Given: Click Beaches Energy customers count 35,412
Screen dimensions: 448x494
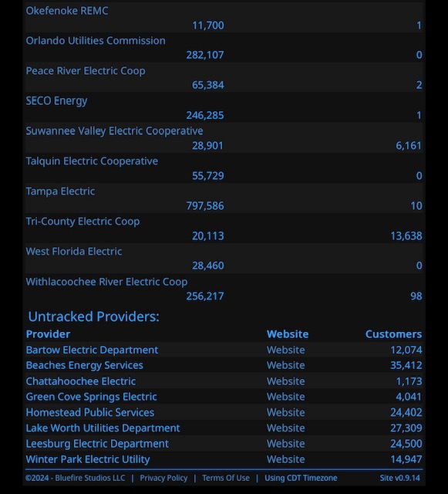Looking at the screenshot, I should pyautogui.click(x=406, y=365).
